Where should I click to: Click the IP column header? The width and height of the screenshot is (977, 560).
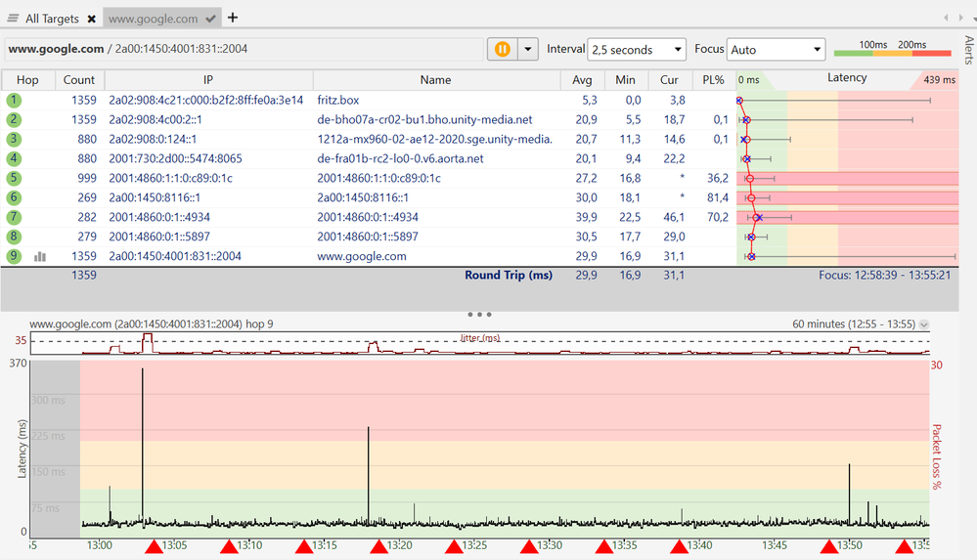[x=208, y=80]
